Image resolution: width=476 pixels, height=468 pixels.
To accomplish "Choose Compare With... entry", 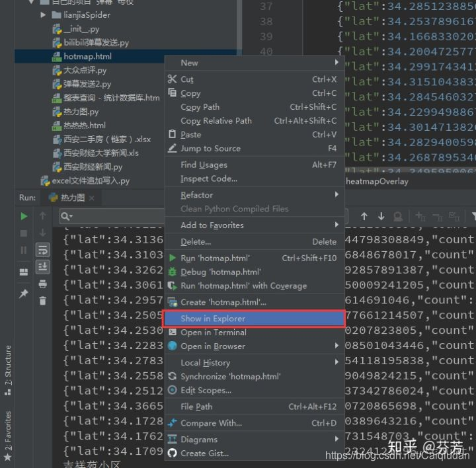I will pos(255,423).
